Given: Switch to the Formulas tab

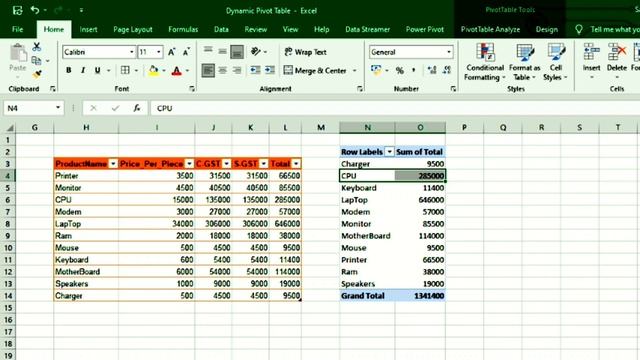Looking at the screenshot, I should [183, 29].
